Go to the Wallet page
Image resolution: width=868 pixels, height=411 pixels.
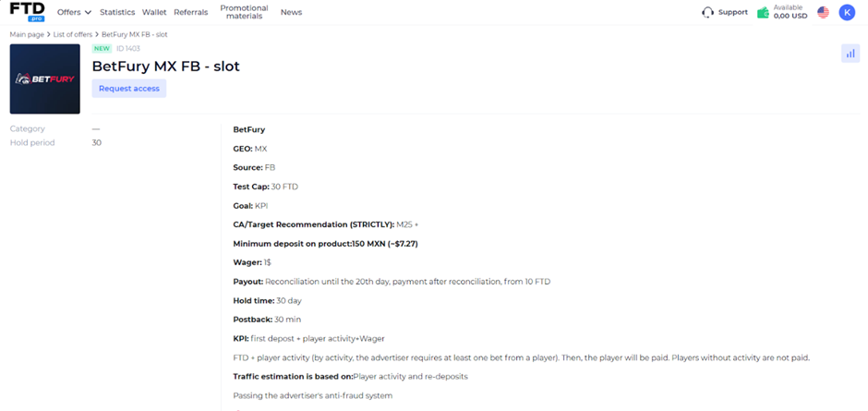tap(154, 12)
